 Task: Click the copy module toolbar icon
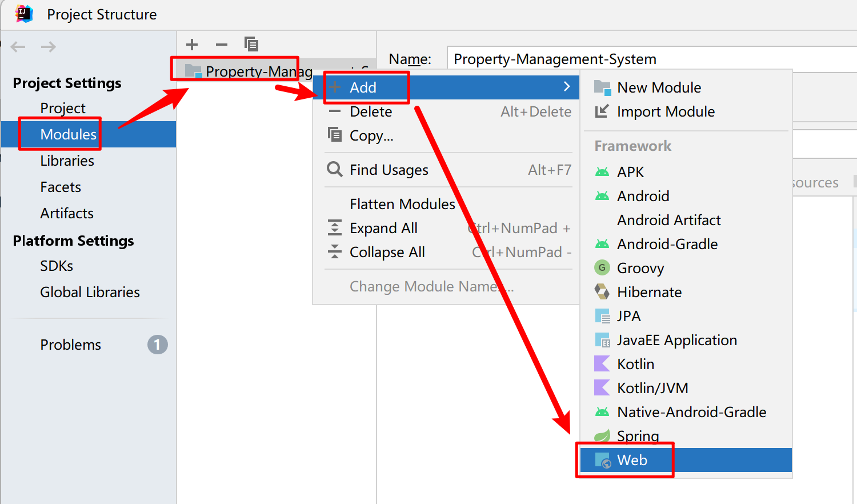(x=251, y=44)
